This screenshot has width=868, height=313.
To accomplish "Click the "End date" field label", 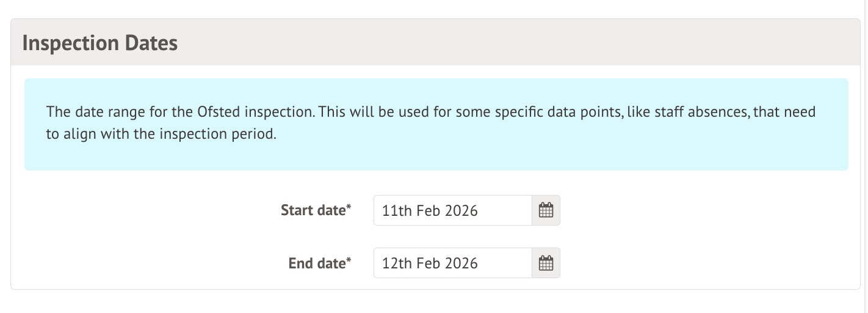I will (x=317, y=263).
